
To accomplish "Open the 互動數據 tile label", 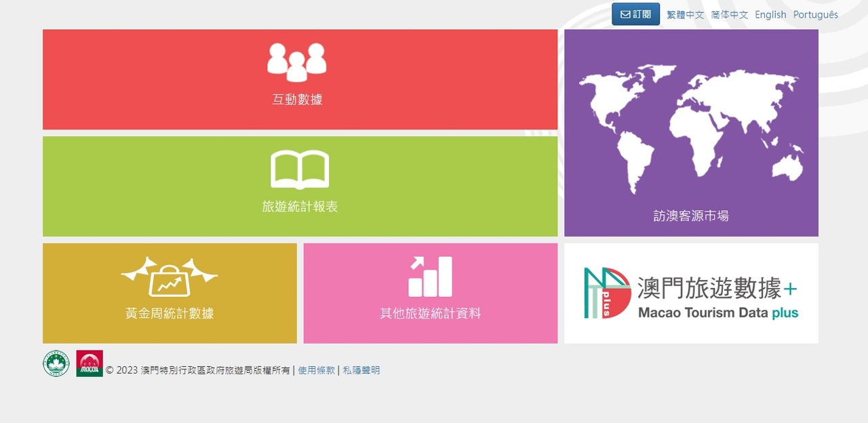I will pos(297,100).
